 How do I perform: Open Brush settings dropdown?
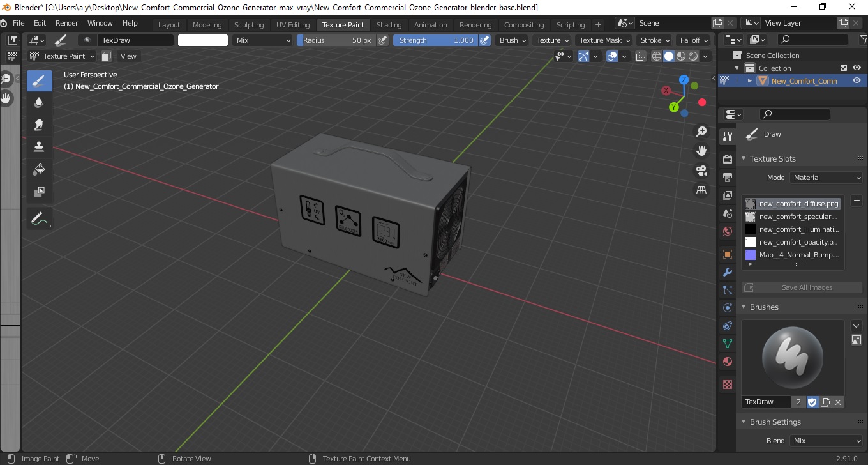pyautogui.click(x=512, y=40)
